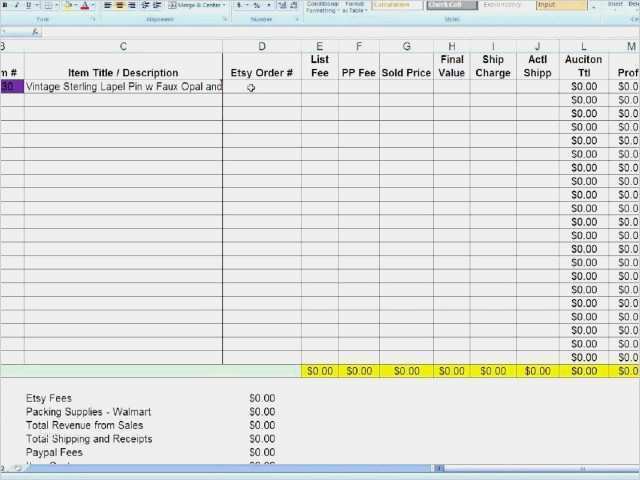Click the Etsy Order # cell in row one
The height and width of the screenshot is (480, 640).
point(262,87)
